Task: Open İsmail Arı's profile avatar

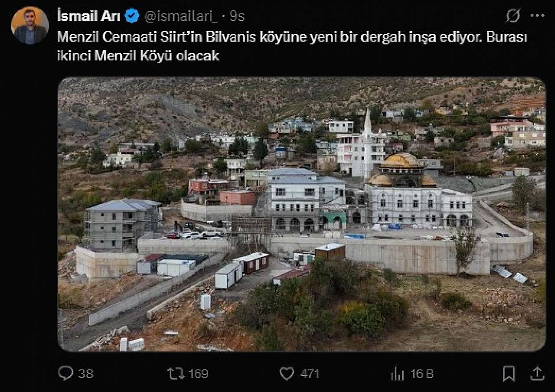Action: 30,26
